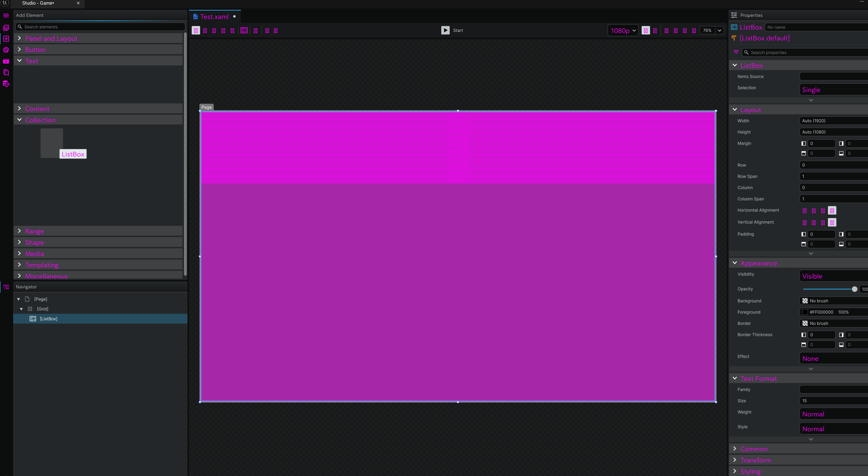Collapse the Layout properties section
This screenshot has width=868, height=476.
(799, 110)
